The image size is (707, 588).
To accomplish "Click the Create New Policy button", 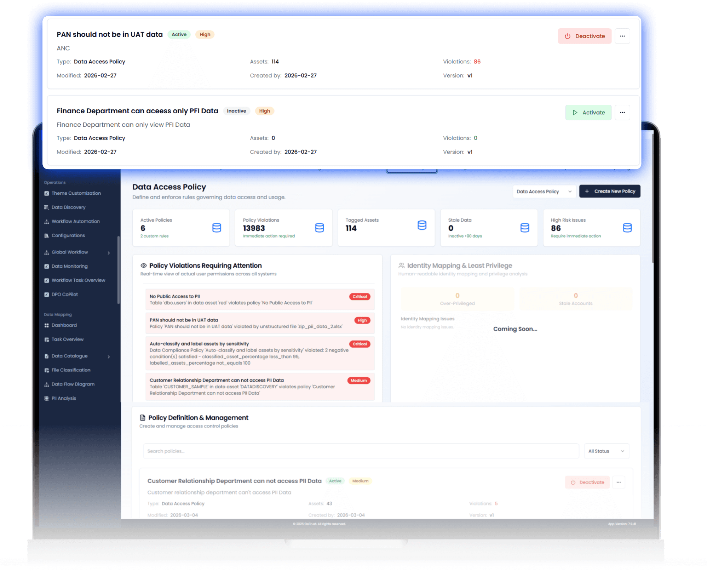I will pos(610,191).
